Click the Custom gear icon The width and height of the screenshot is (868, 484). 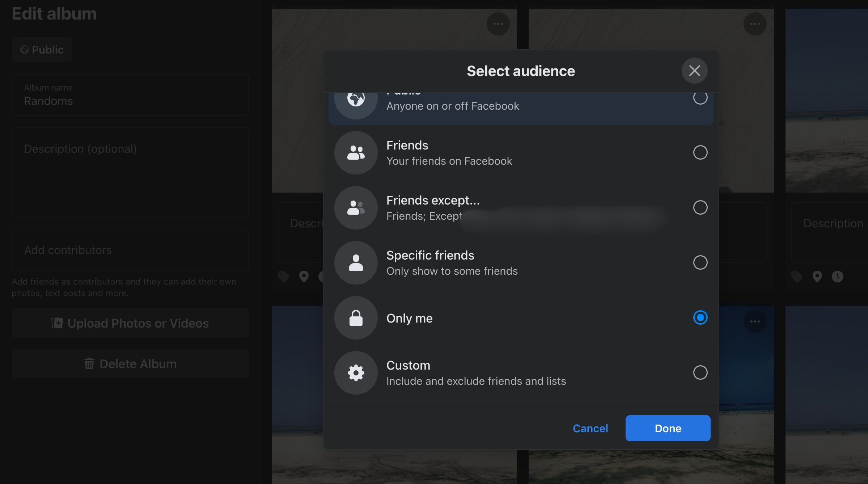[x=356, y=373]
